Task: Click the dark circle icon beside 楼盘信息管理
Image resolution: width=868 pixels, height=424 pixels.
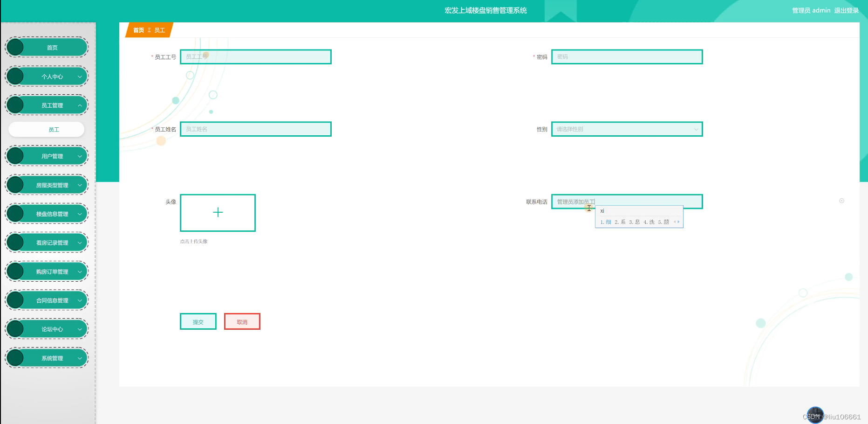Action: point(15,214)
